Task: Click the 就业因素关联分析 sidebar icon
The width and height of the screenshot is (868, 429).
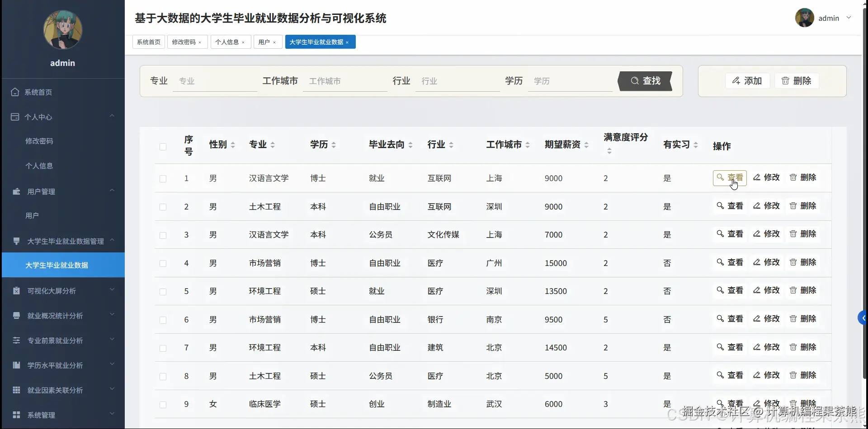Action: [x=16, y=390]
